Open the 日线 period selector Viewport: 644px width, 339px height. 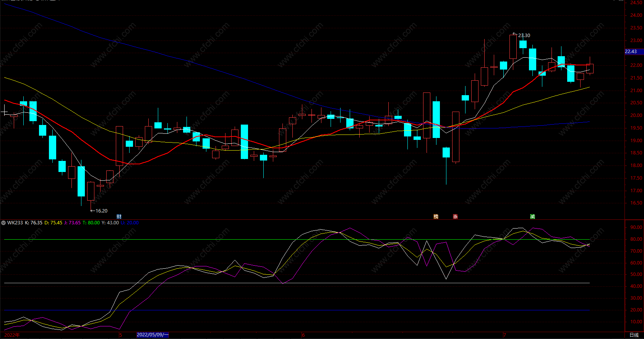[634, 335]
